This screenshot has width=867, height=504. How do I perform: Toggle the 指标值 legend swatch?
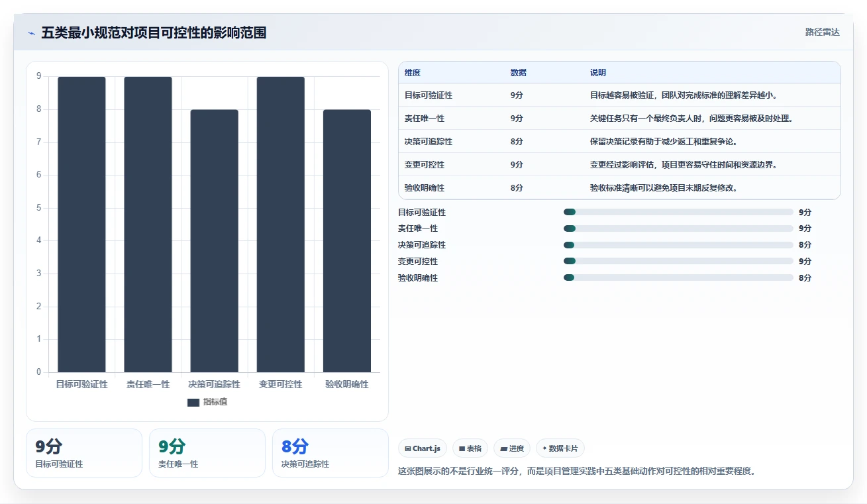193,402
